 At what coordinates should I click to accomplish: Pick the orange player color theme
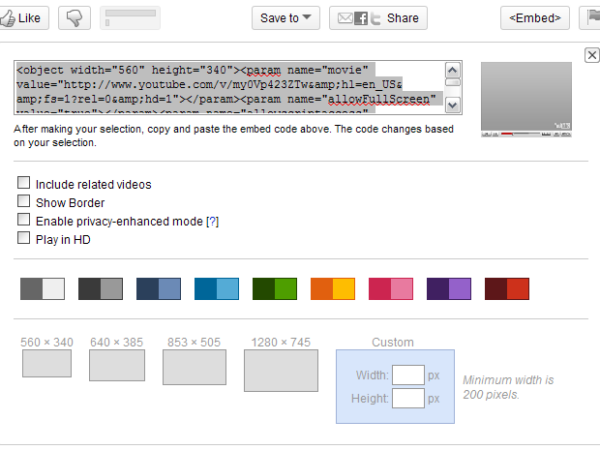(333, 289)
